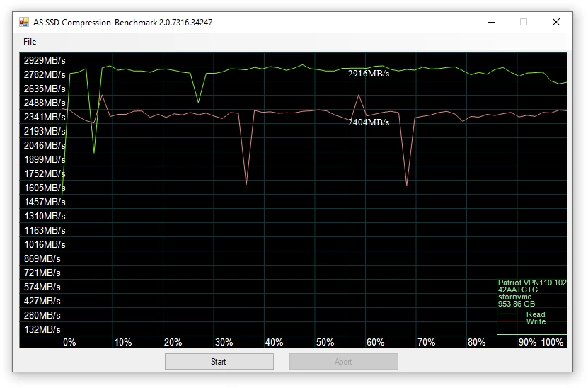Select the 1163MB/s axis label
Image resolution: width=588 pixels, height=388 pixels.
[45, 230]
